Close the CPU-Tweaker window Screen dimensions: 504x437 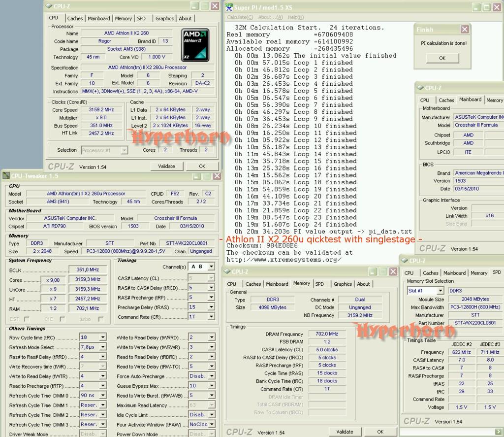(x=217, y=176)
